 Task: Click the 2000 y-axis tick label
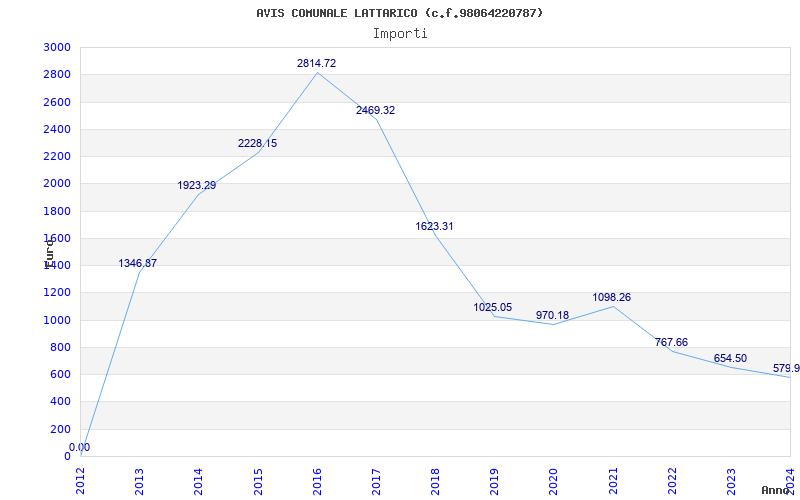click(57, 184)
